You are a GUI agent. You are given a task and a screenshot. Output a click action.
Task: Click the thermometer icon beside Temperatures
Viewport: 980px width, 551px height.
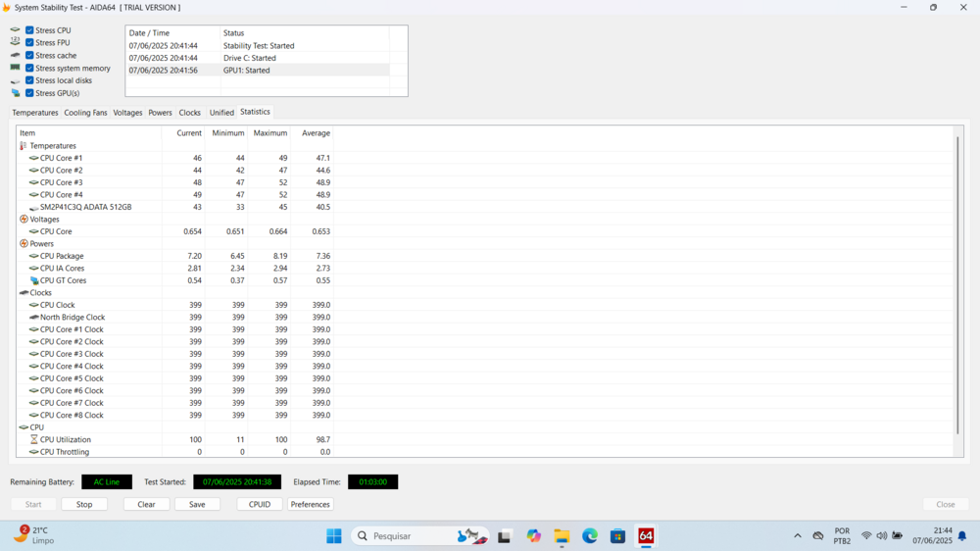pos(24,146)
